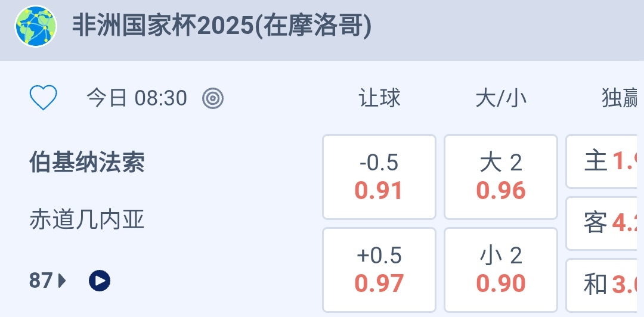644x317 pixels.
Task: Click the 让球 column header
Action: 379,98
